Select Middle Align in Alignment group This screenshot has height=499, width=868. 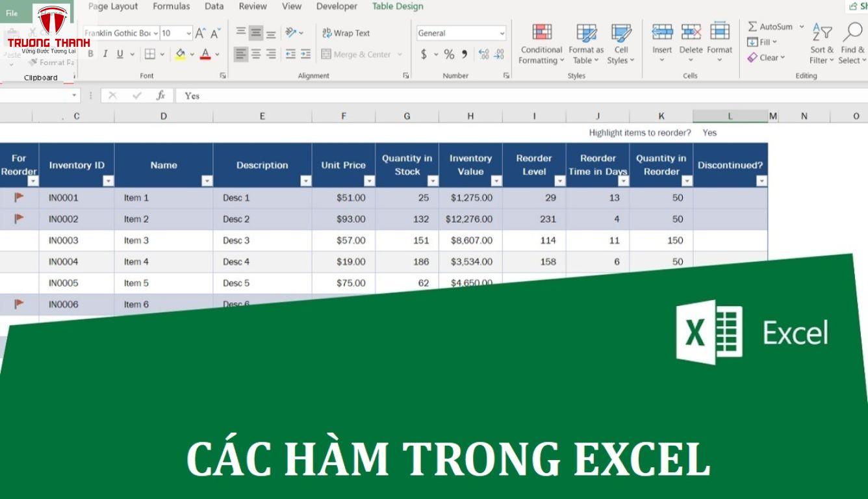click(256, 33)
